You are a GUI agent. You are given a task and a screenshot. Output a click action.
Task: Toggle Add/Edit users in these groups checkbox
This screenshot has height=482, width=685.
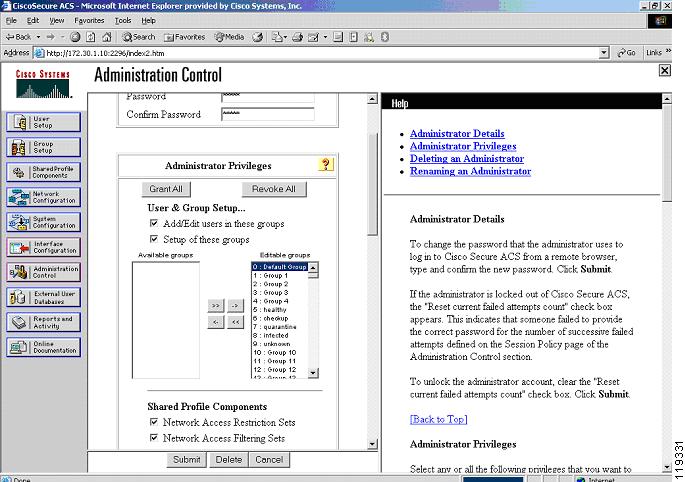154,223
